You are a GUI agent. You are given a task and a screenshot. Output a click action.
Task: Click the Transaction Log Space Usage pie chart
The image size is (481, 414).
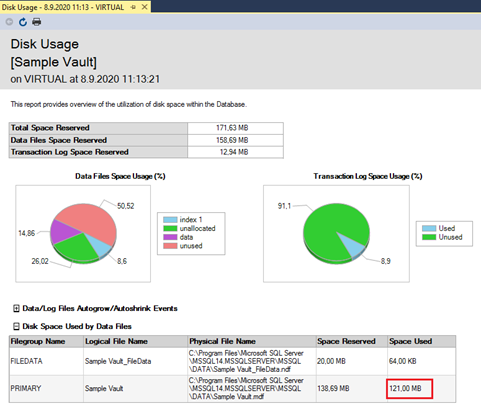(336, 233)
